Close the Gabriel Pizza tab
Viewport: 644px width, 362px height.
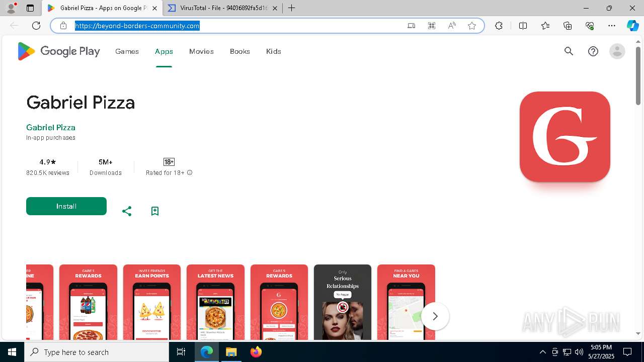click(155, 8)
